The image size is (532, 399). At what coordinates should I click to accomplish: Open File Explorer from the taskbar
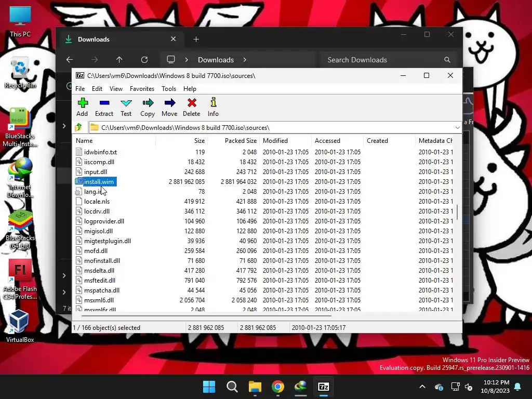255,387
